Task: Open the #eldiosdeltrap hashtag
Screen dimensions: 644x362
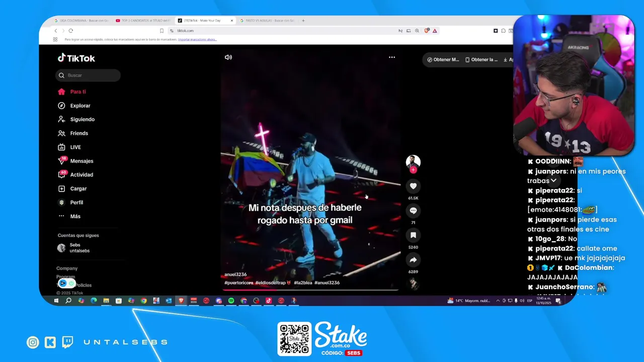Action: 273,283
